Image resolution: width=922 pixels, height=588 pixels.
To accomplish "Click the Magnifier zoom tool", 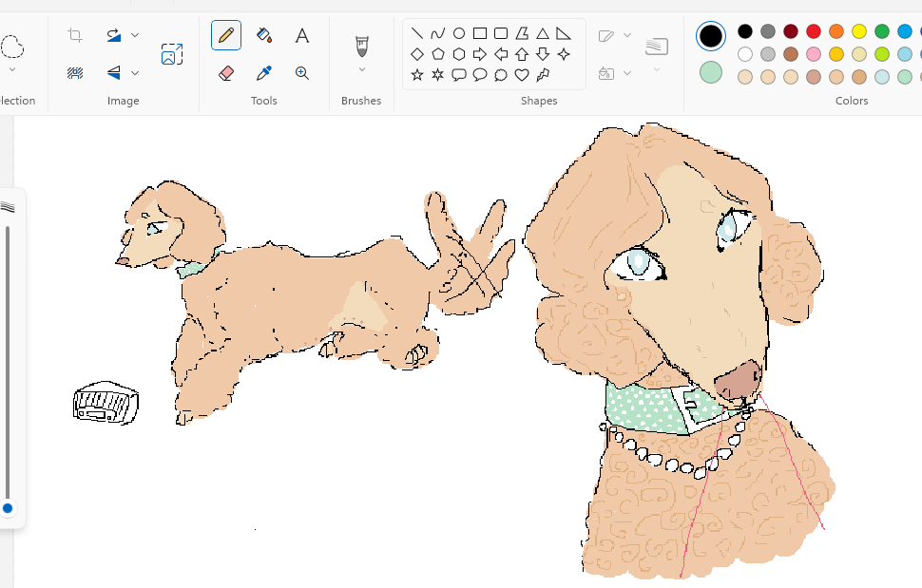I will (302, 73).
